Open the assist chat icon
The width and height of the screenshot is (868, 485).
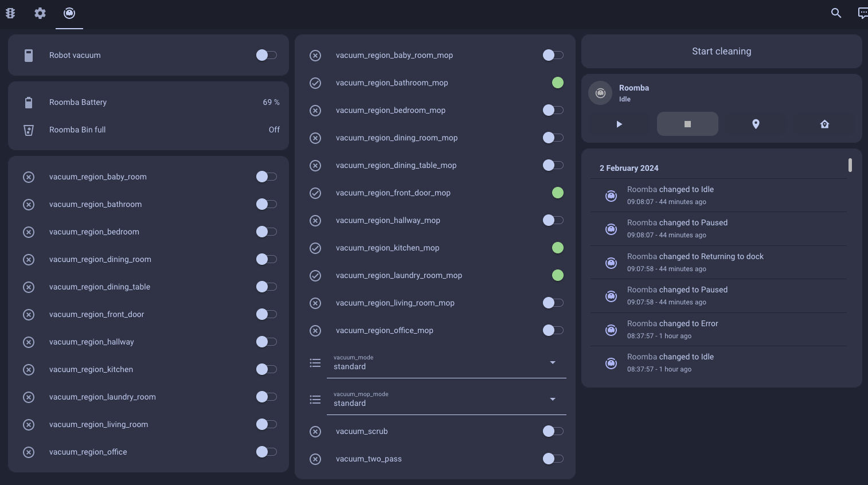(862, 13)
